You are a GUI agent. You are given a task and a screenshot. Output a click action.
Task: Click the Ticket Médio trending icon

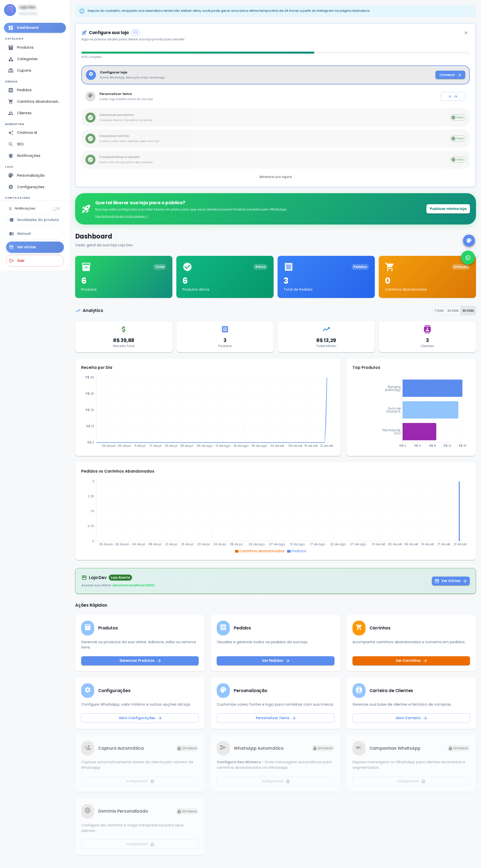point(326,329)
